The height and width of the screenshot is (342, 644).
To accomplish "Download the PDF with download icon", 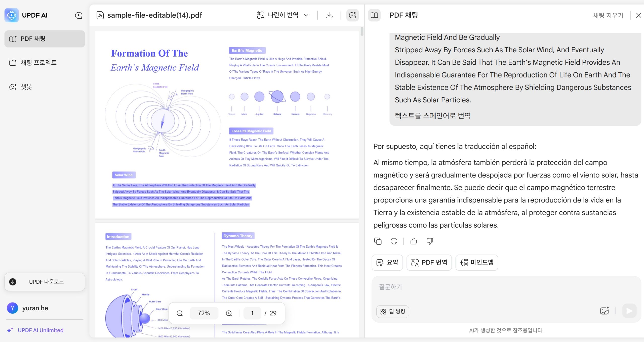I will 329,15.
